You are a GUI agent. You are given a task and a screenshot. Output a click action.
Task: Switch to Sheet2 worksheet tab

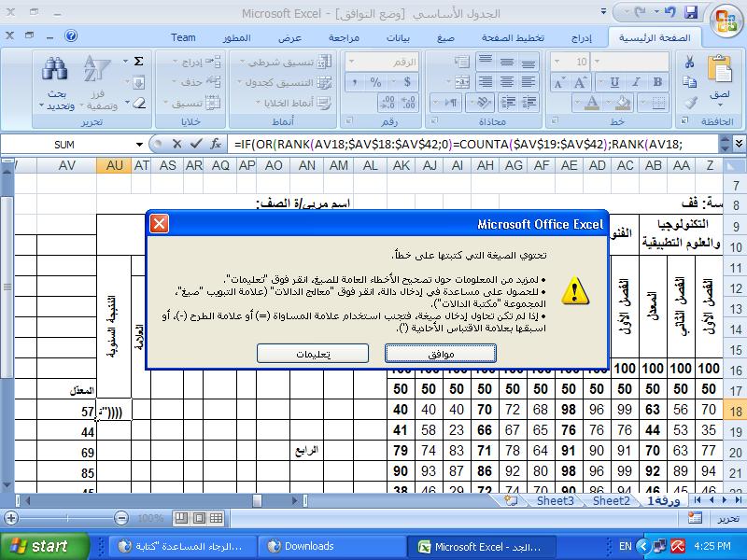pos(612,500)
